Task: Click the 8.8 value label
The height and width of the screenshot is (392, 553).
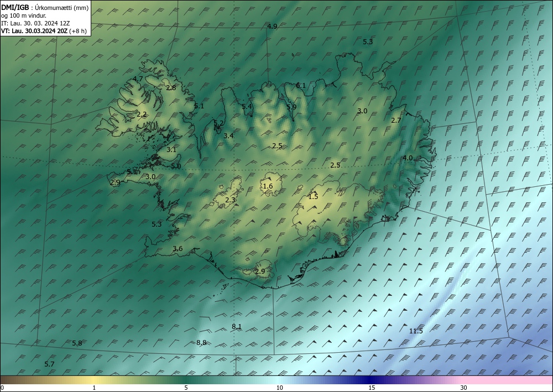Action: 201,342
